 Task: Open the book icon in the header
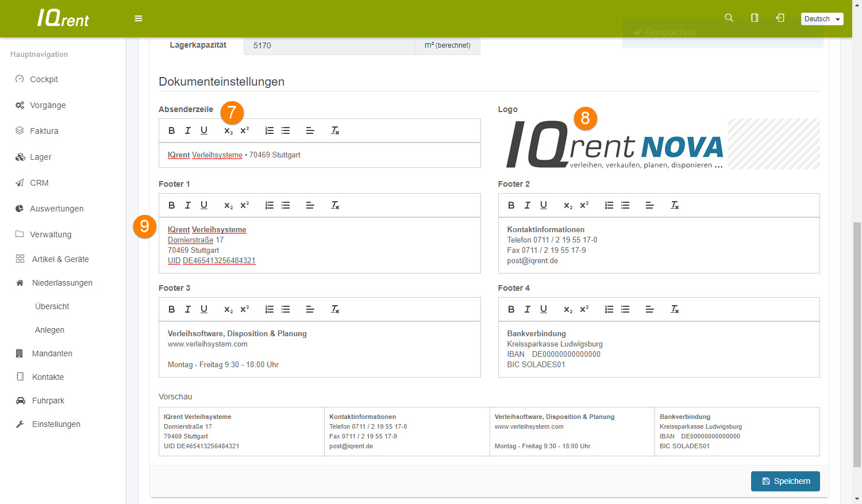point(755,18)
